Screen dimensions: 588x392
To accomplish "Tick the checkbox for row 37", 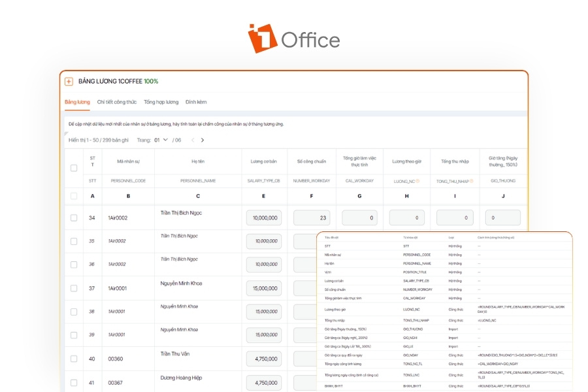I will click(74, 288).
